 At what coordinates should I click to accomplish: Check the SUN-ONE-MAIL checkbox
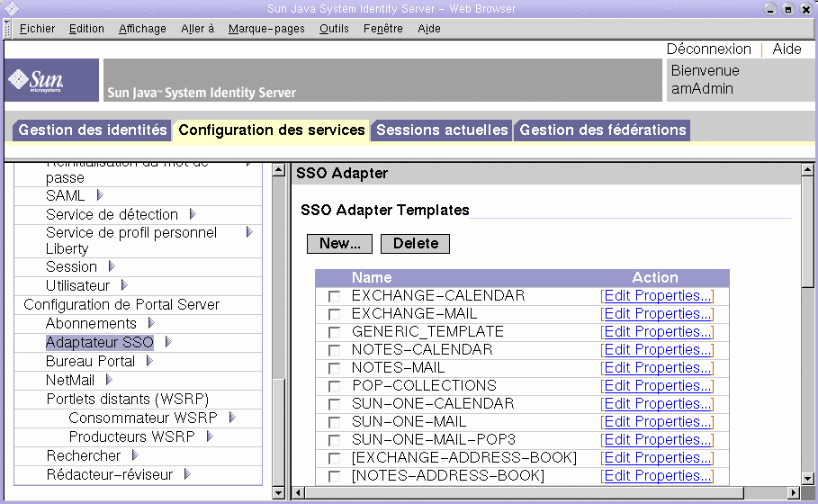334,422
